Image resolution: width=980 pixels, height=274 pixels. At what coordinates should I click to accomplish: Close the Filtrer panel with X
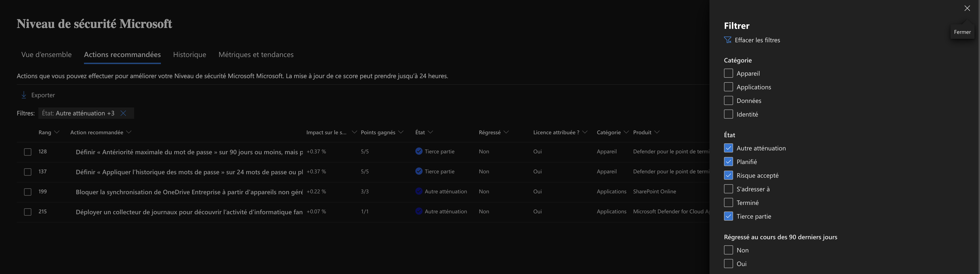pyautogui.click(x=967, y=8)
